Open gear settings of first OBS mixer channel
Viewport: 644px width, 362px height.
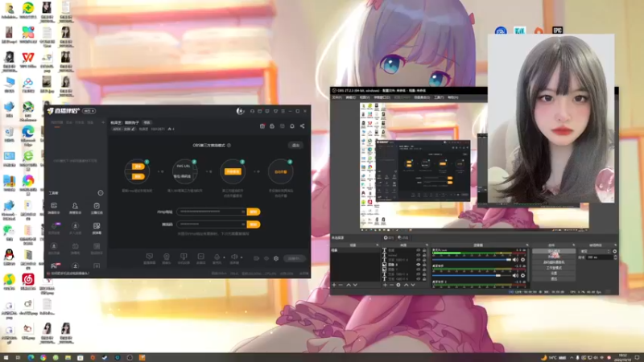coord(522,260)
